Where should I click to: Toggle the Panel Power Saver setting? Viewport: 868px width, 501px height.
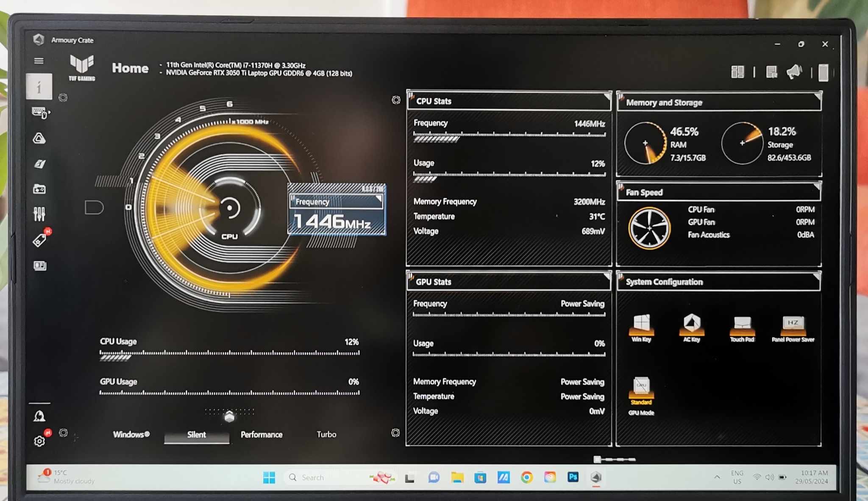793,328
